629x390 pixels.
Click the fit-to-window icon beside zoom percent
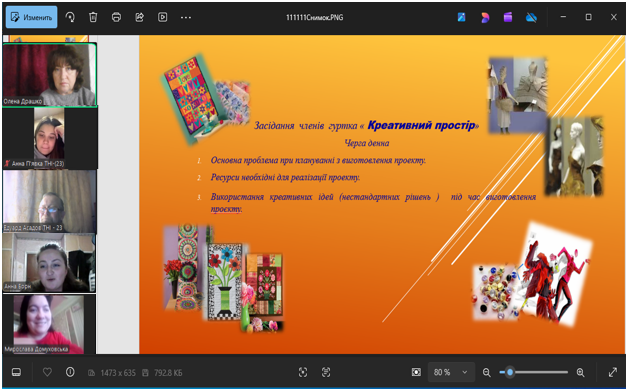[x=416, y=372]
